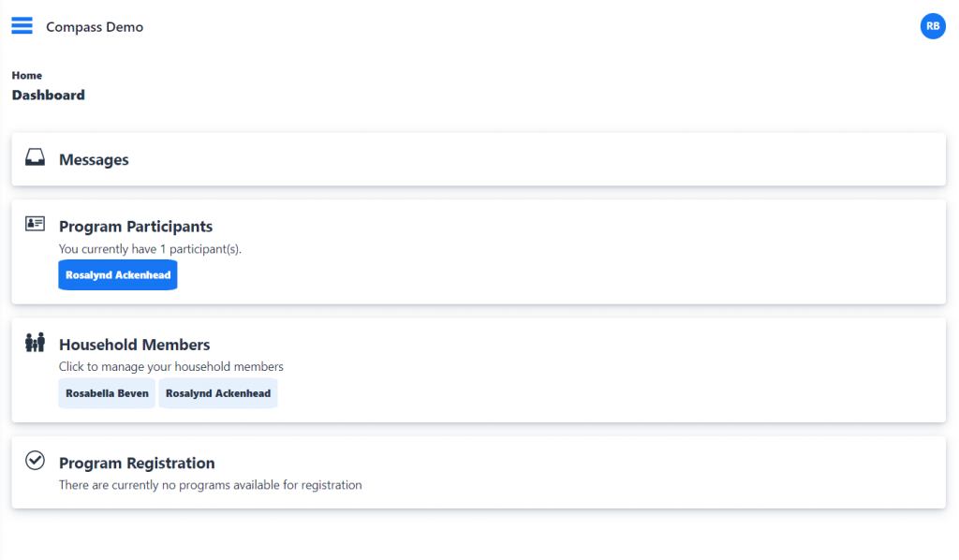This screenshot has height=560, width=959.
Task: Click the RB user avatar
Action: (x=933, y=26)
